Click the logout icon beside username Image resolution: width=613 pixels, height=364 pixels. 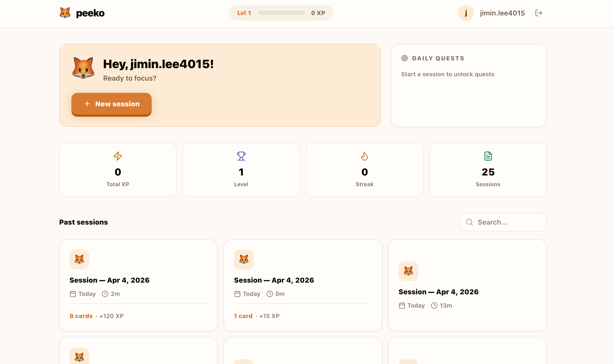[x=538, y=13]
